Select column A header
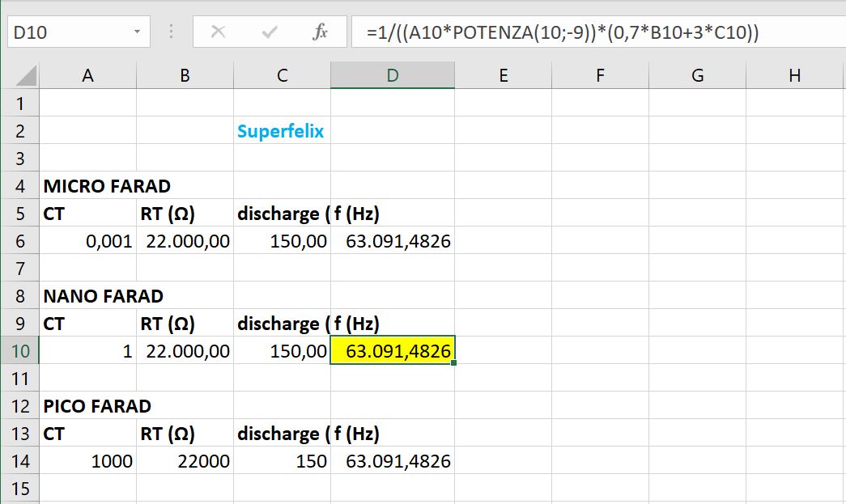Viewport: 846px width, 504px height. pos(87,75)
